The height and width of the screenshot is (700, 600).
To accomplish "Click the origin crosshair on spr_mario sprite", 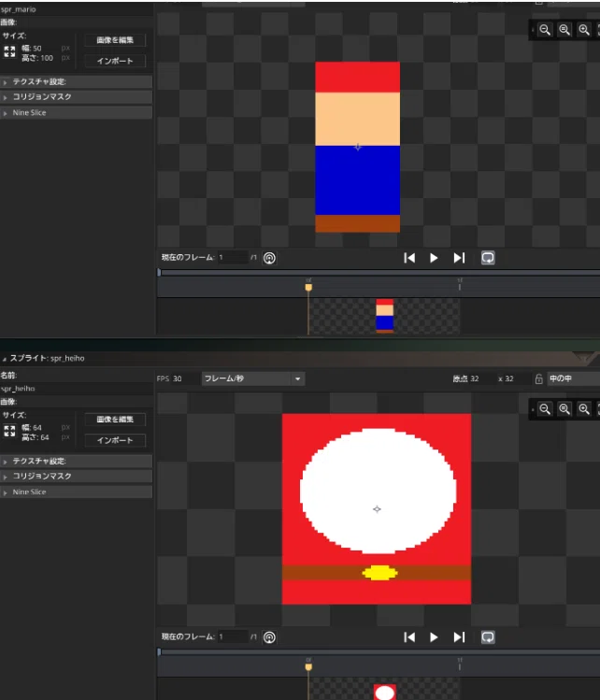I will pos(358,147).
